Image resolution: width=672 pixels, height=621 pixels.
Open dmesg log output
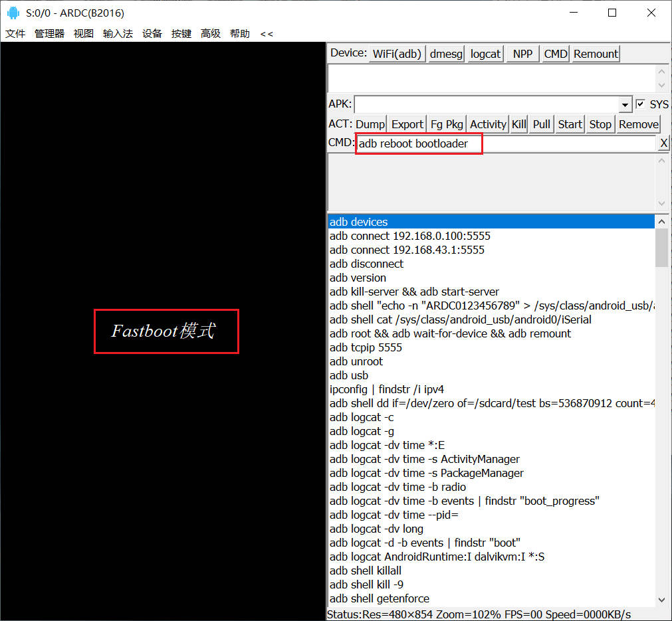click(446, 54)
